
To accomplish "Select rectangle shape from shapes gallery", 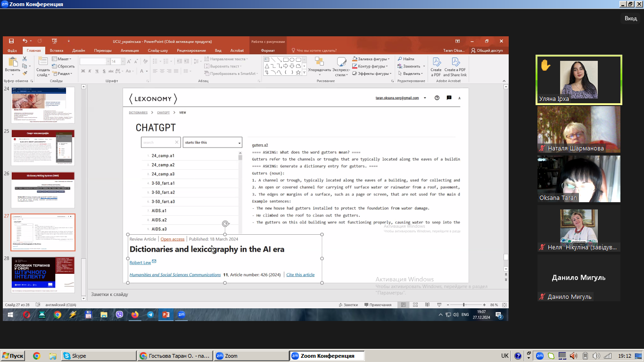I will point(286,59).
